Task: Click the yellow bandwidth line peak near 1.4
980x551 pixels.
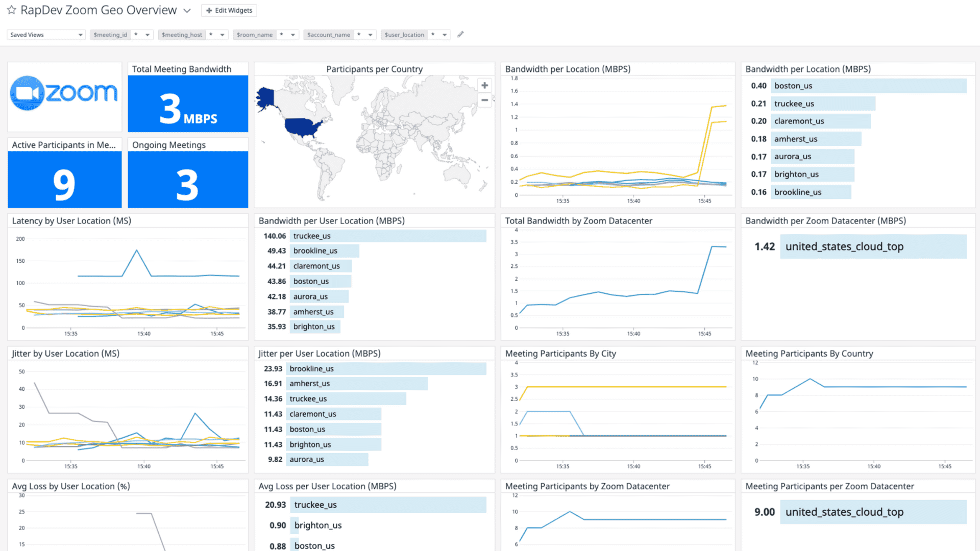Action: 725,106
